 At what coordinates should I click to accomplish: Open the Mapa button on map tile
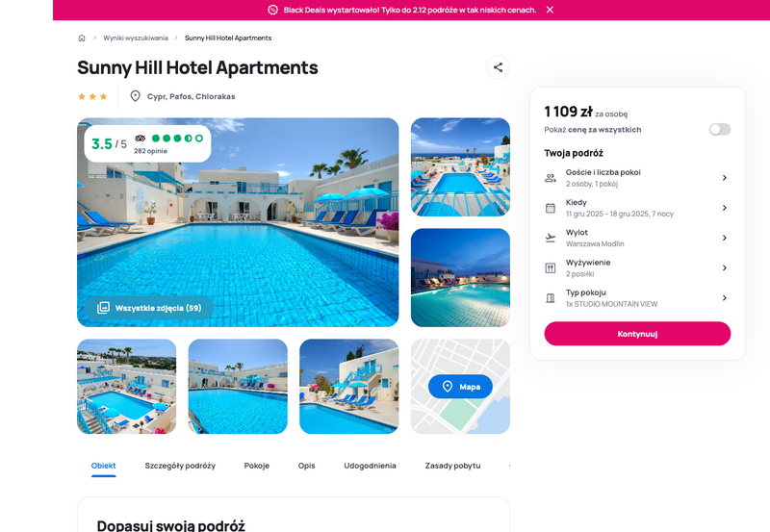tap(461, 387)
